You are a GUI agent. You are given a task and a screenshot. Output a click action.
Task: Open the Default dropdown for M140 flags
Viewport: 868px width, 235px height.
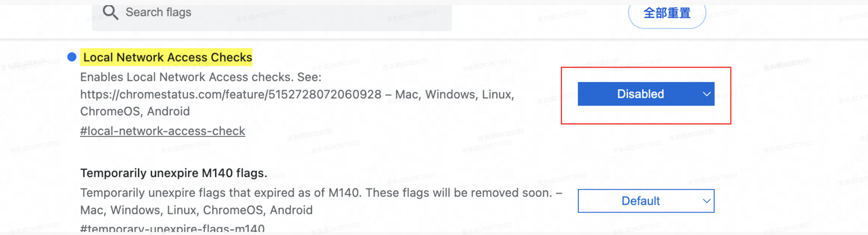pyautogui.click(x=646, y=201)
